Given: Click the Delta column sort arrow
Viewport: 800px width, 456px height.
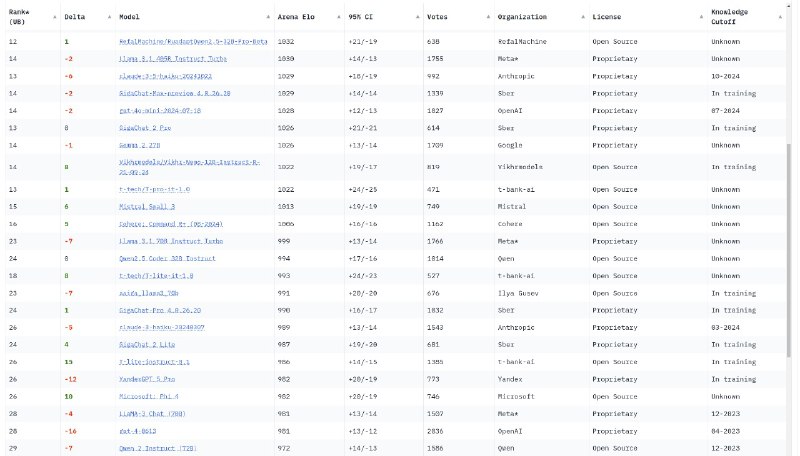Looking at the screenshot, I should coord(109,17).
